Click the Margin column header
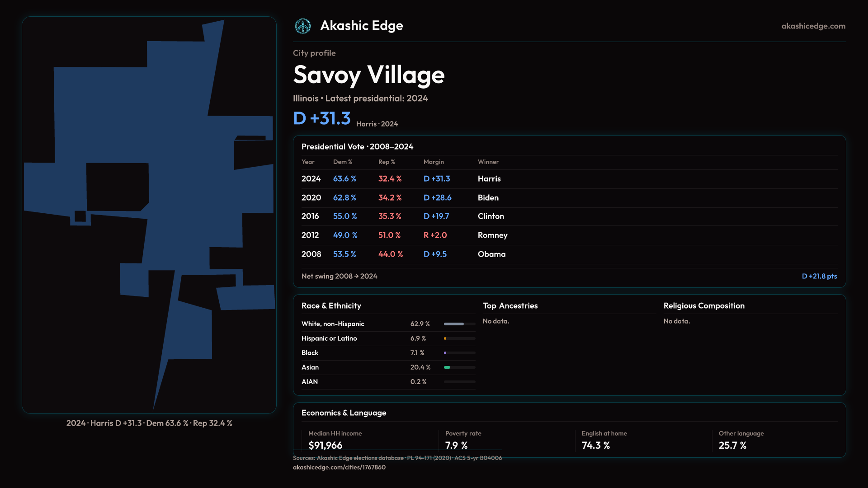Viewport: 868px width, 488px height. (x=434, y=162)
